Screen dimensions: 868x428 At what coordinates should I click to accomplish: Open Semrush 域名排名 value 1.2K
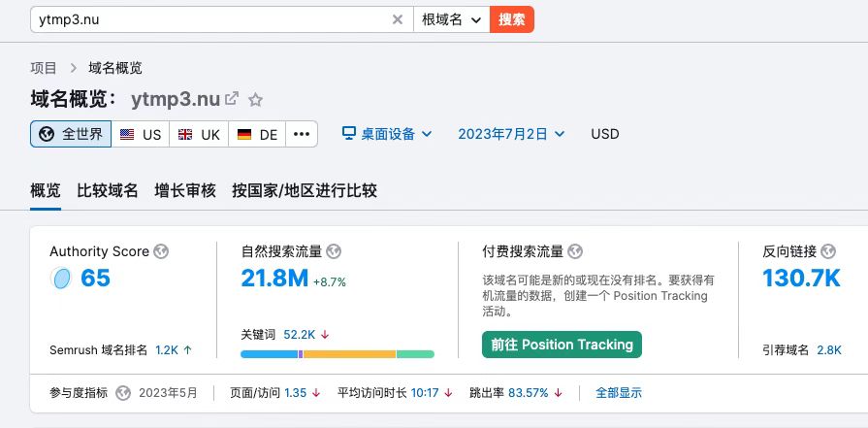[167, 350]
